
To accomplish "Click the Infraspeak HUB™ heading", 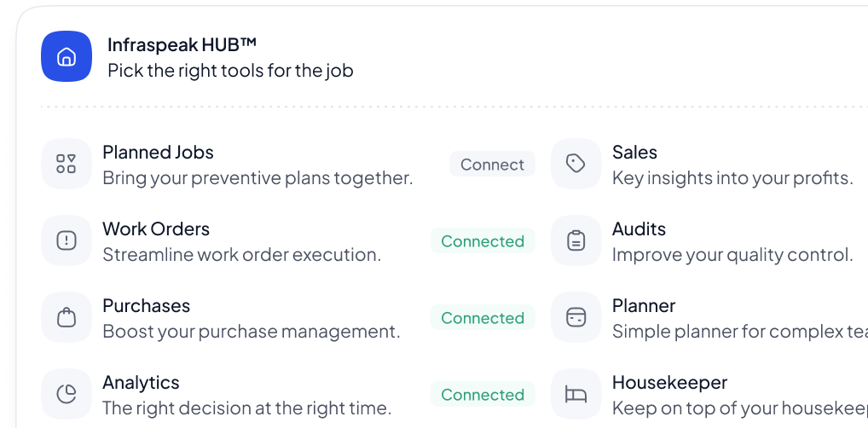I will click(x=182, y=44).
